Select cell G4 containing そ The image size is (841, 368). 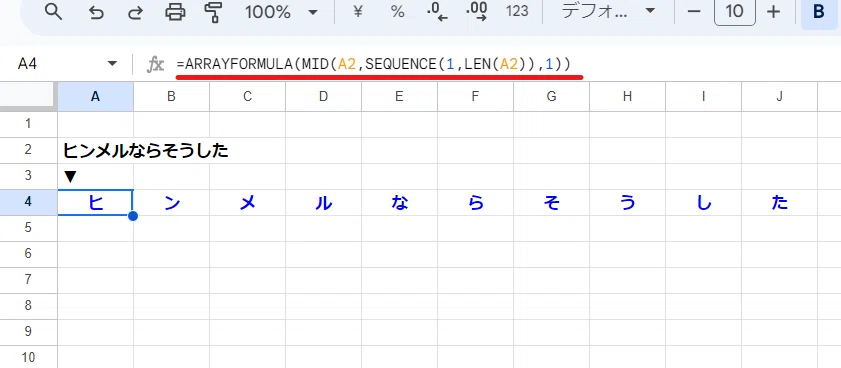click(x=551, y=203)
